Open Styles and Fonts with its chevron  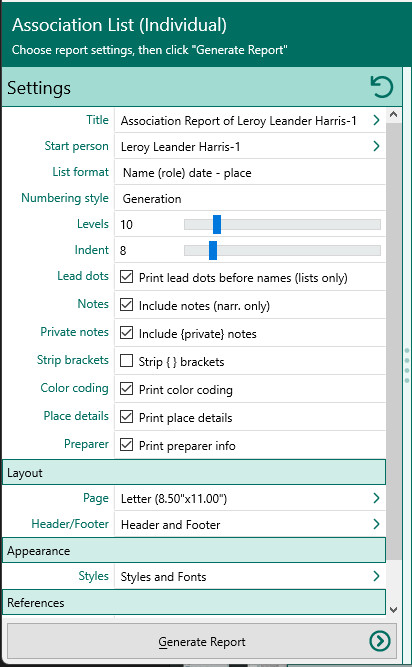pyautogui.click(x=376, y=576)
